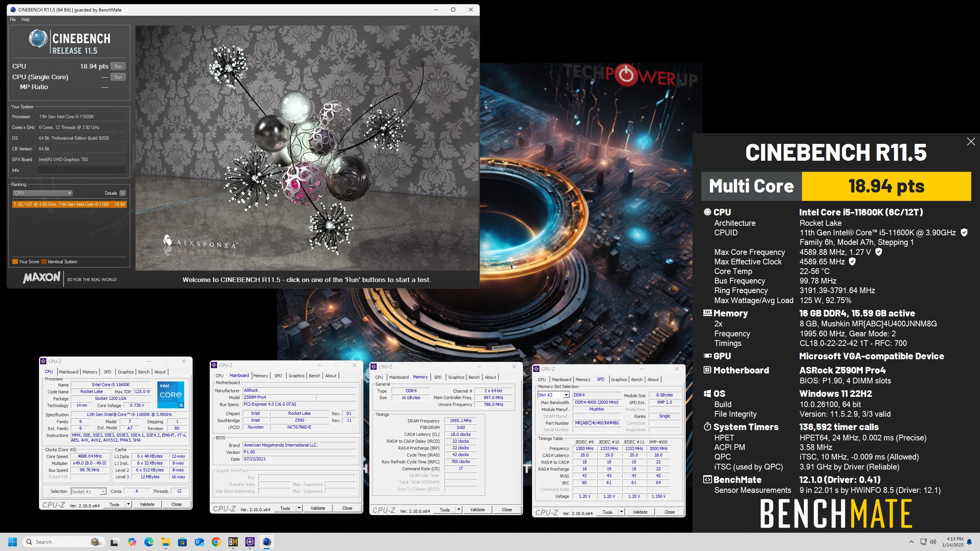Open the Cinebench Help menu
The height and width of the screenshot is (551, 980).
[x=25, y=20]
